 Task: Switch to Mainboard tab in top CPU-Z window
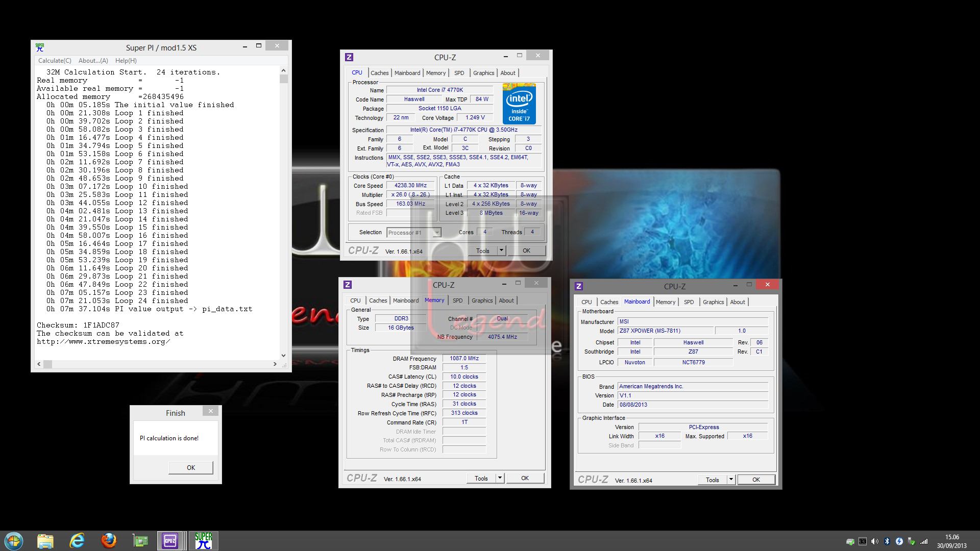407,73
